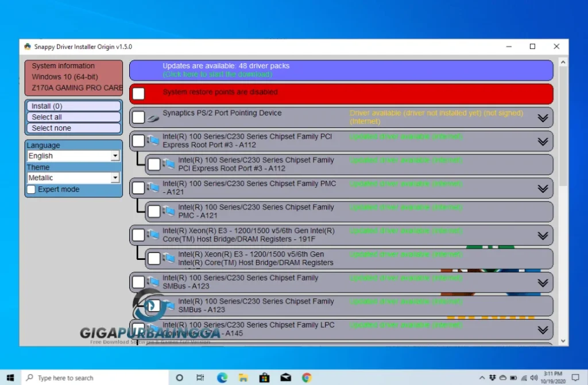
Task: Open the Windows Start menu
Action: click(10, 378)
